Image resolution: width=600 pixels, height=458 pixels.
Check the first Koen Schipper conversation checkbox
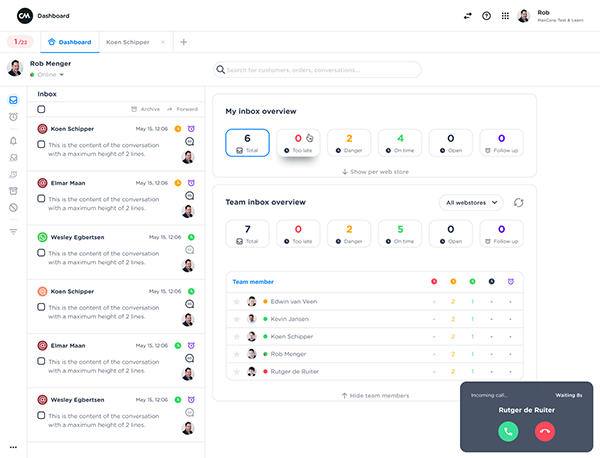click(x=41, y=144)
